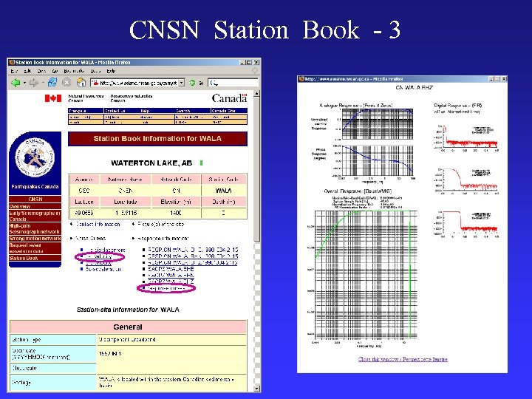Click the site favicon in the address bar
Image resolution: width=532 pixels, height=399 pixels.
[95, 83]
